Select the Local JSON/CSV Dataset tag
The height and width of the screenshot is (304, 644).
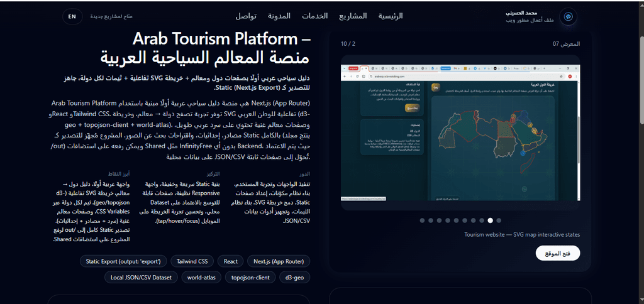pos(140,277)
